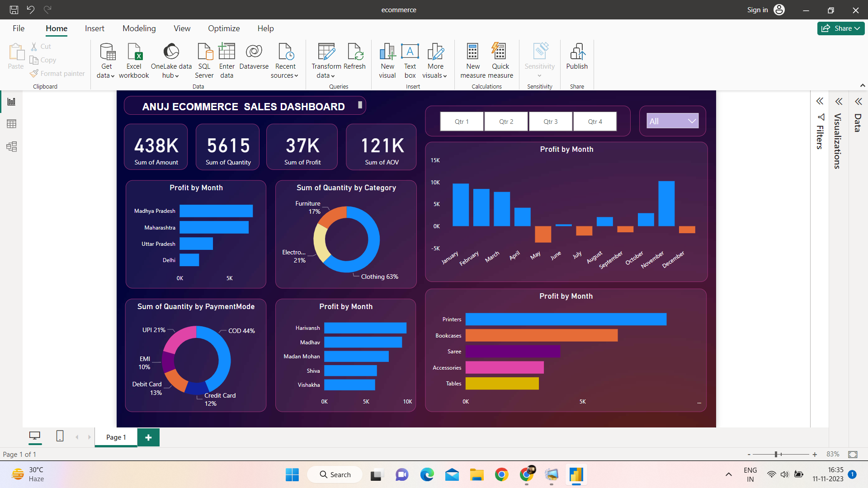Select the Qtr 1 slicer button
Viewport: 868px width, 488px height.
pyautogui.click(x=461, y=121)
